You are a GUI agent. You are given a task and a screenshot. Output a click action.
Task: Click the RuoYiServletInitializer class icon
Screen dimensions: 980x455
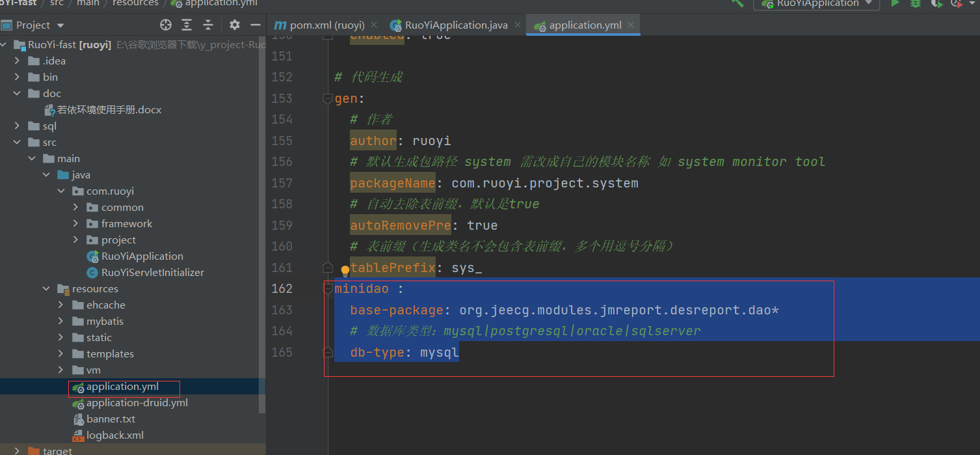tap(92, 273)
